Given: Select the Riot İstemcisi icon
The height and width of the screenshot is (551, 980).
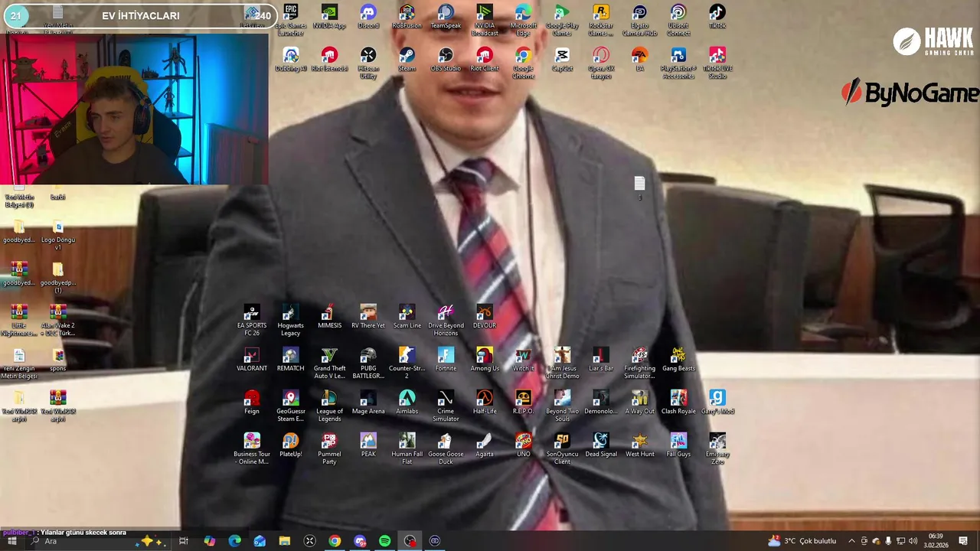Looking at the screenshot, I should [329, 59].
